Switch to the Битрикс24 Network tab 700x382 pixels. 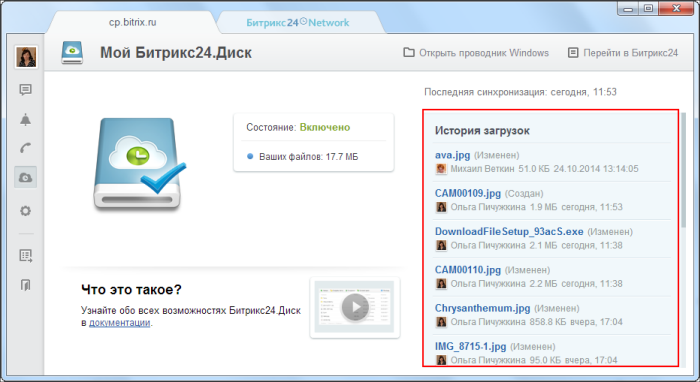point(298,23)
